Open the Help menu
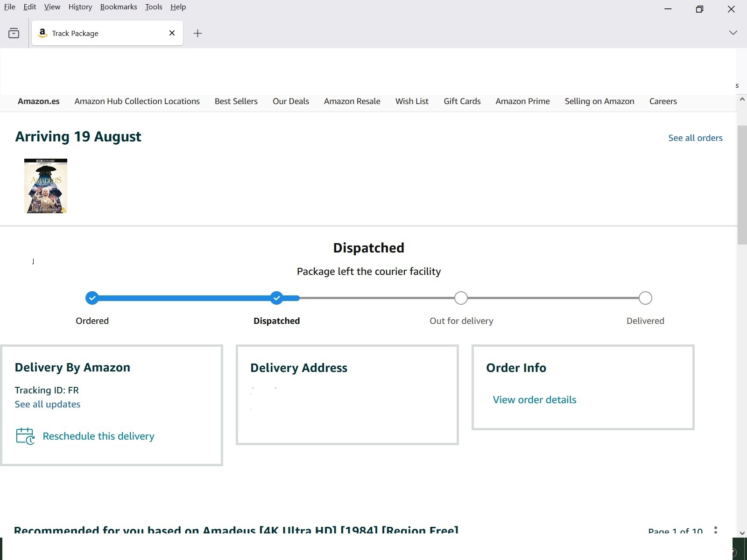 (x=178, y=7)
